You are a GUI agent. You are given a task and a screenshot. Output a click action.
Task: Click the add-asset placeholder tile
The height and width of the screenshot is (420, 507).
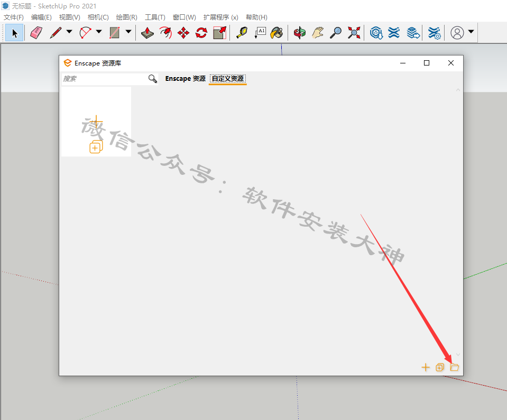click(x=96, y=122)
